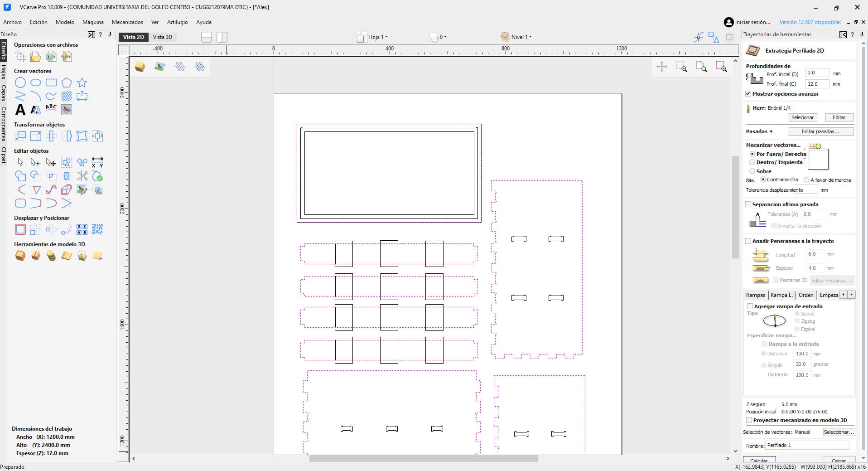Enable Separacion ultima pasada

pos(748,204)
